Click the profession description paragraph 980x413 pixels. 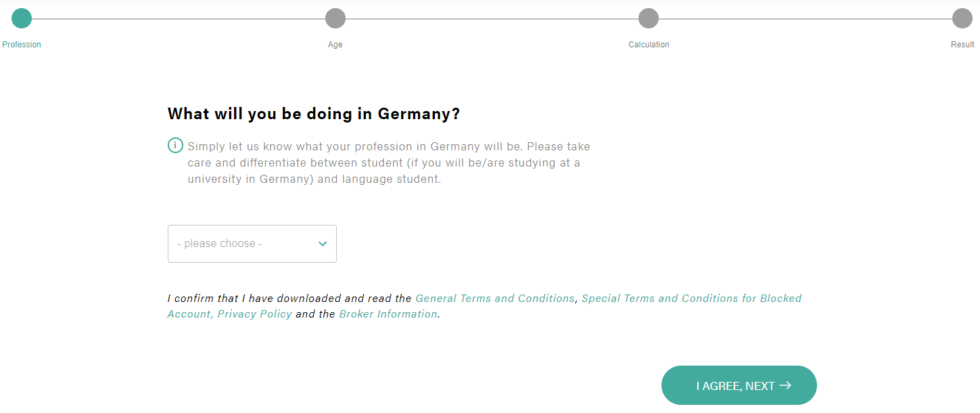(x=389, y=163)
